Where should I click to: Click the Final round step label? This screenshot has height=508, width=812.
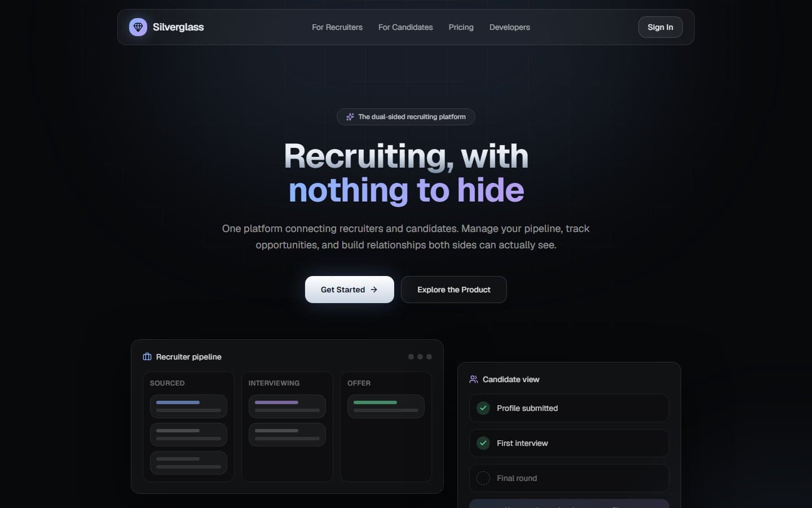click(x=517, y=478)
